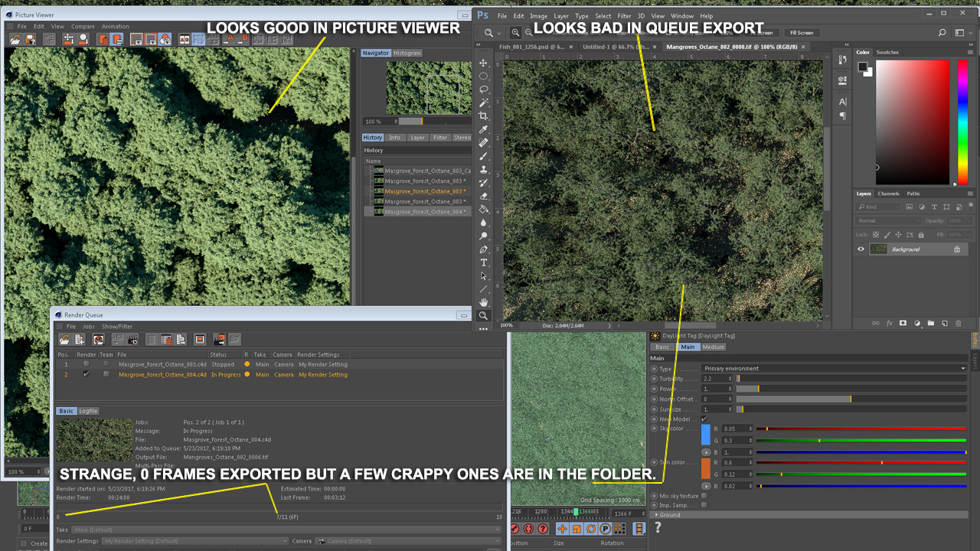Open the Camera dropdown in Render Queue
The image size is (980, 551).
410,541
